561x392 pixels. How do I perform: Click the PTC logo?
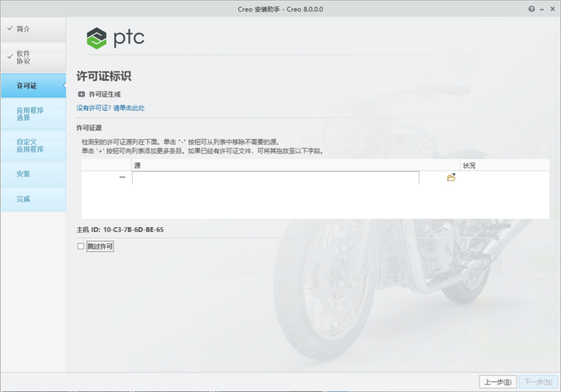tap(116, 38)
